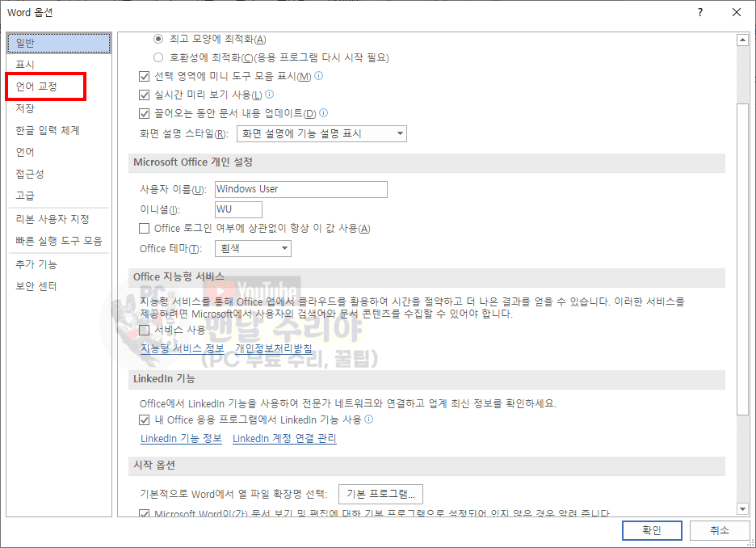
Task: Click the info icon next to 문서 내용 업데이트
Action: click(x=324, y=113)
